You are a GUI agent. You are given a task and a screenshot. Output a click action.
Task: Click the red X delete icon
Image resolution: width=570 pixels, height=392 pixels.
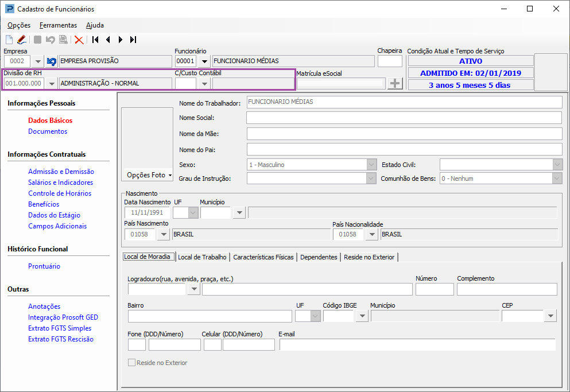[79, 40]
